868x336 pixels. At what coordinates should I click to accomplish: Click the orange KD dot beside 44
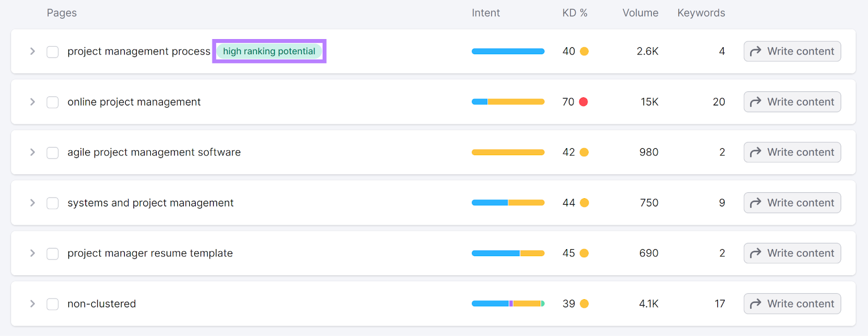pyautogui.click(x=584, y=203)
